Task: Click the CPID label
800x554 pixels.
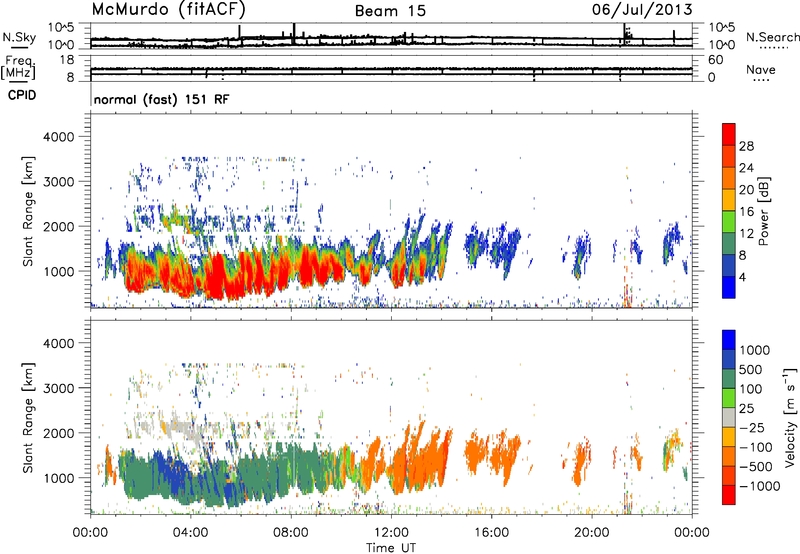Action: (x=22, y=95)
